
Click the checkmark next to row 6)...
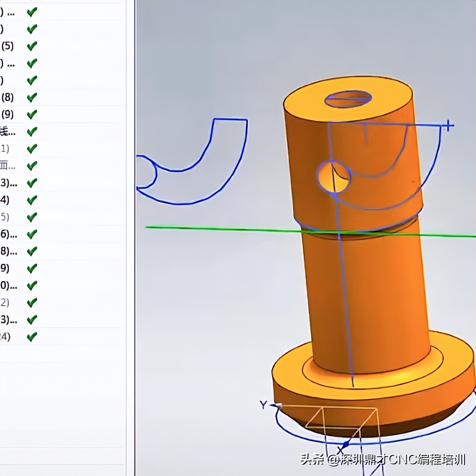32,234
